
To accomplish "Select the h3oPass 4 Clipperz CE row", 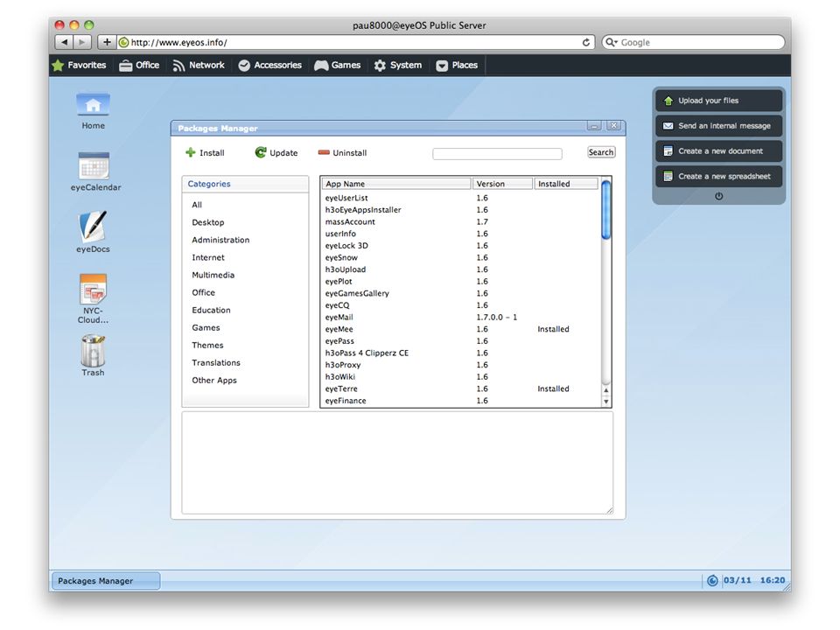I will [x=461, y=353].
